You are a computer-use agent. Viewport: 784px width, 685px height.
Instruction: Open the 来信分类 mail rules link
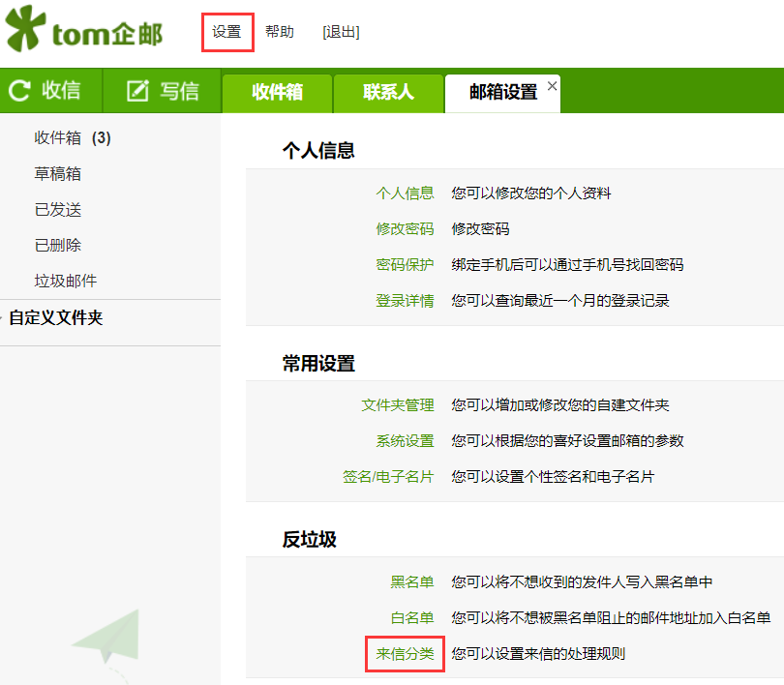click(405, 654)
